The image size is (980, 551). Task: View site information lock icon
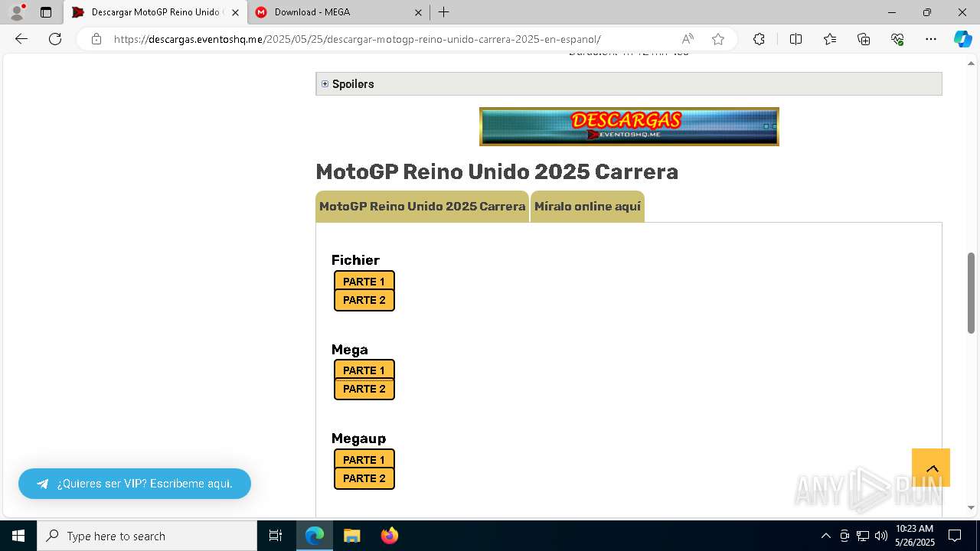(96, 39)
